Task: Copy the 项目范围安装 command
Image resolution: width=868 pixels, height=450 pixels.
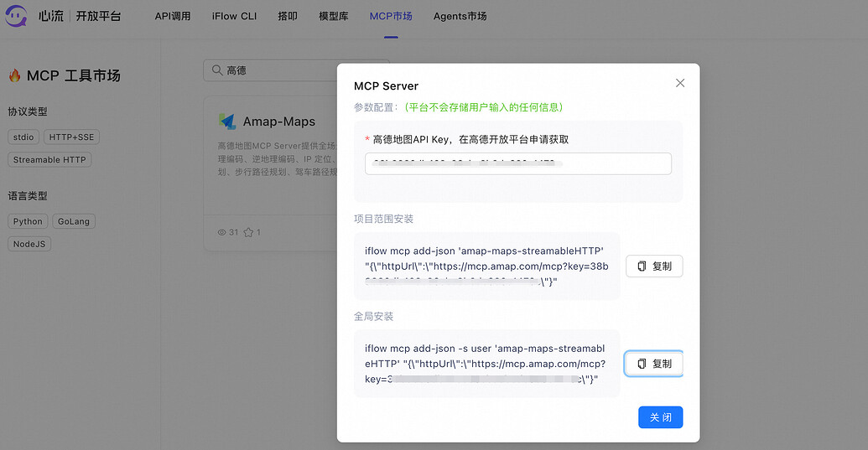Action: click(x=654, y=266)
